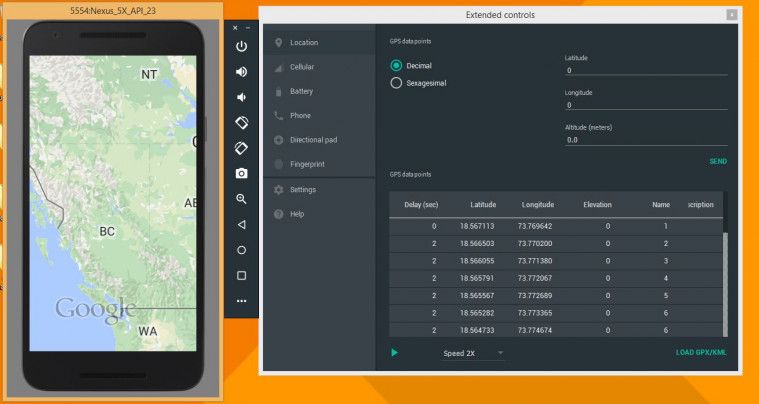Image resolution: width=759 pixels, height=404 pixels.
Task: Tap the Back triangle button
Action: tap(241, 224)
